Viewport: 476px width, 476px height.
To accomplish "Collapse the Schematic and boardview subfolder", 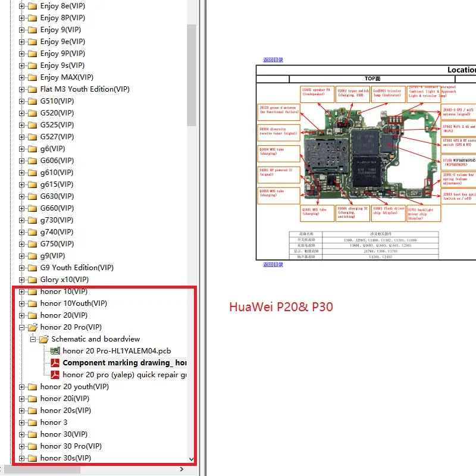I will (33, 339).
